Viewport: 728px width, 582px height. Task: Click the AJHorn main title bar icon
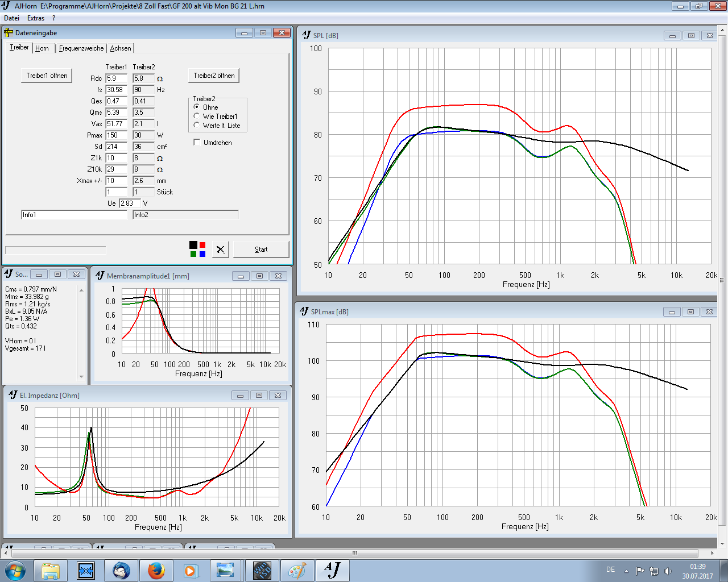click(6, 6)
